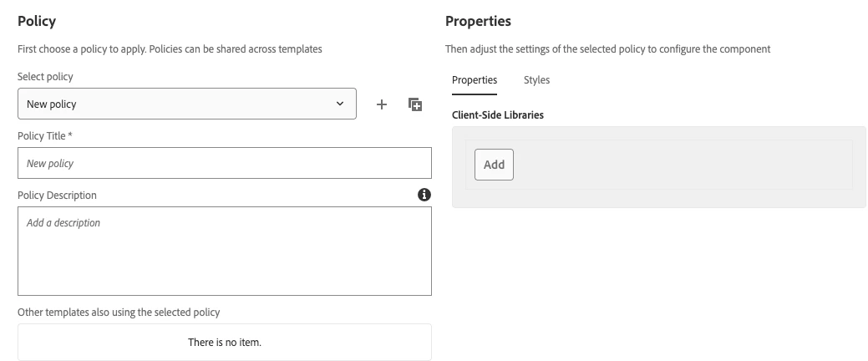The image size is (868, 361).
Task: Click the 'Policy Description' label text
Action: (x=57, y=195)
